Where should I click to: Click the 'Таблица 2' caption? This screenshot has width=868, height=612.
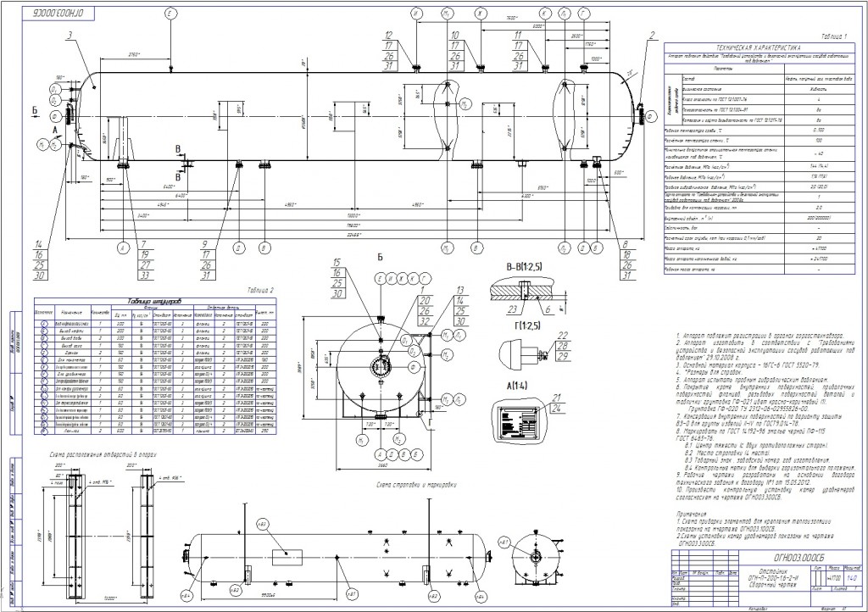[x=260, y=290]
